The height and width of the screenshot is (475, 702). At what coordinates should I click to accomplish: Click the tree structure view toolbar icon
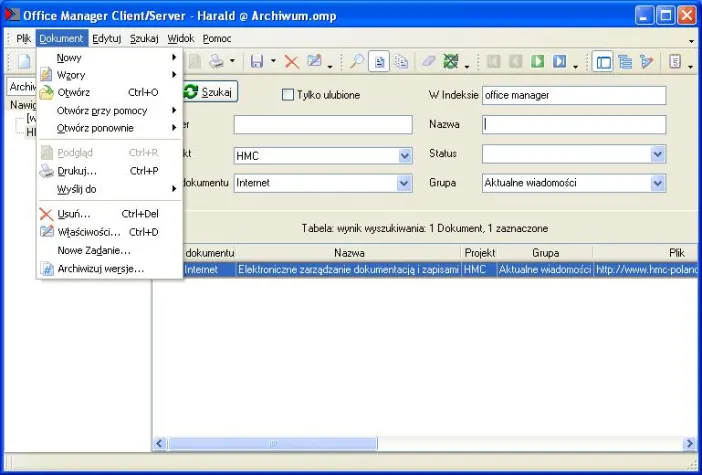click(x=625, y=62)
